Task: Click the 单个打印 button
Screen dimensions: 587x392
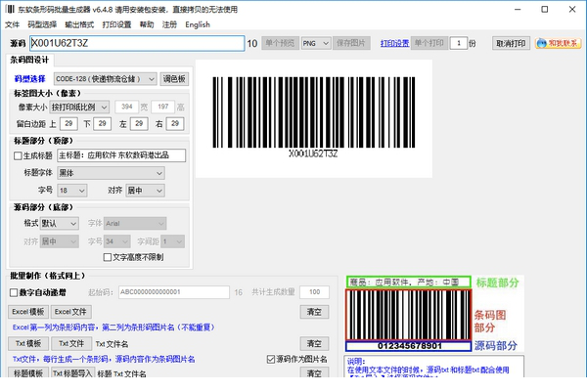Action: [429, 43]
